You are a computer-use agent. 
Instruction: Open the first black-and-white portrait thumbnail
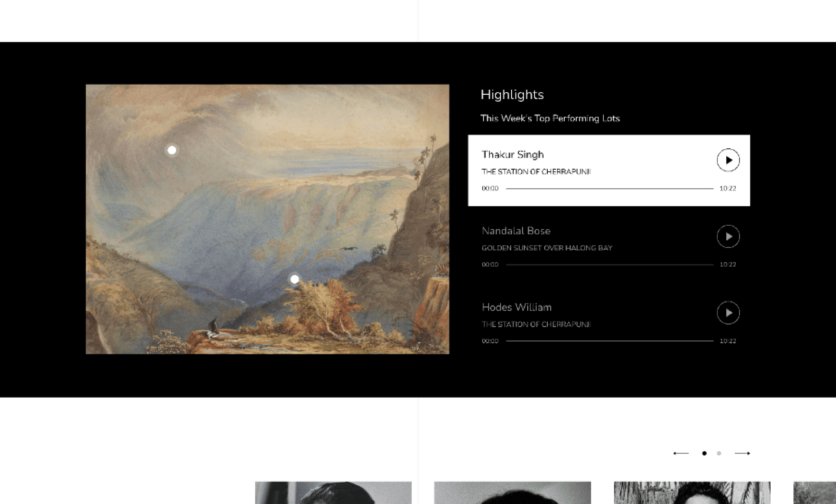coord(333,493)
